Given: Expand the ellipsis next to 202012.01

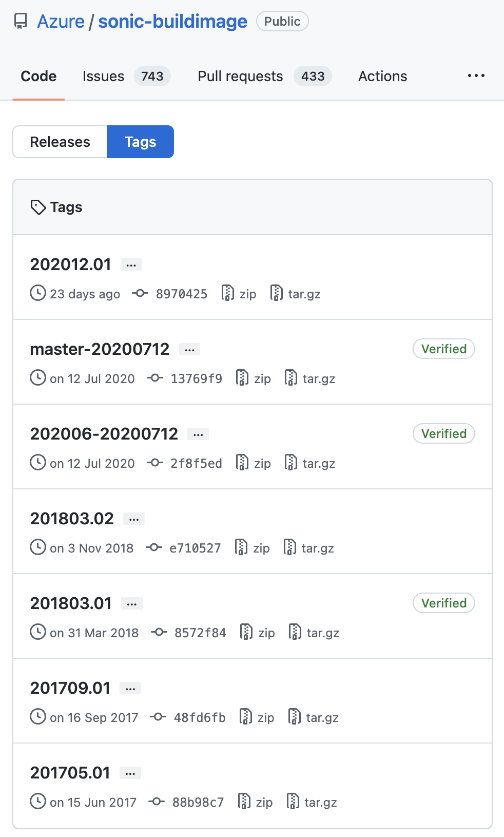Looking at the screenshot, I should pyautogui.click(x=131, y=265).
